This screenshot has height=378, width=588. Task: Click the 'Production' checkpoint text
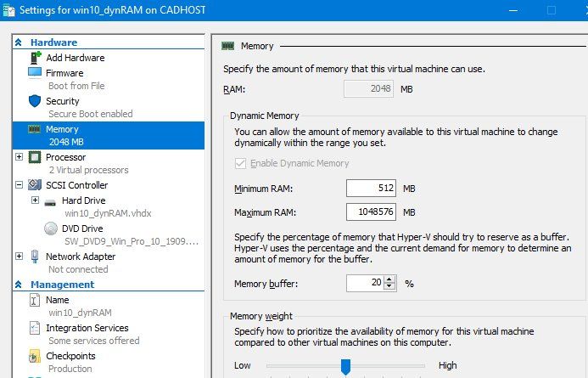tap(70, 369)
